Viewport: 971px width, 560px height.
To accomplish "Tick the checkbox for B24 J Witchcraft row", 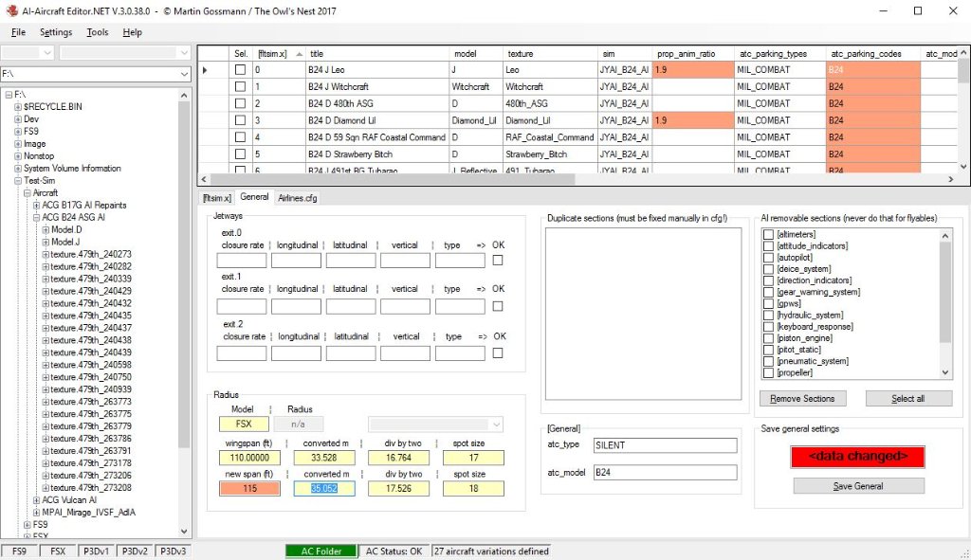I will [x=240, y=87].
